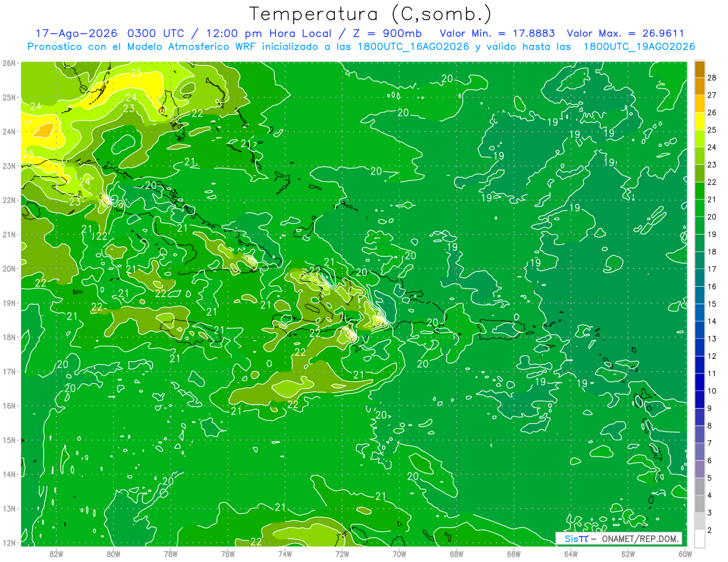Click the "13N" latitude axis label

coord(9,508)
